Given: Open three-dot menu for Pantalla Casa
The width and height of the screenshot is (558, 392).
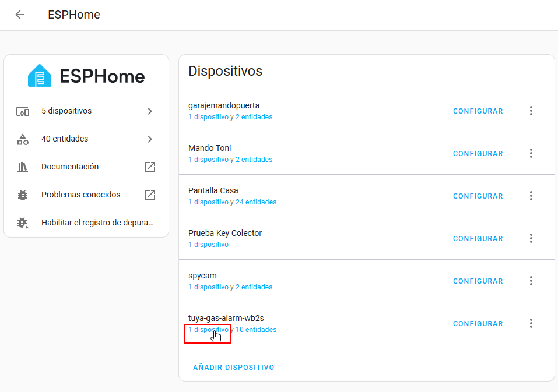Looking at the screenshot, I should coord(531,196).
